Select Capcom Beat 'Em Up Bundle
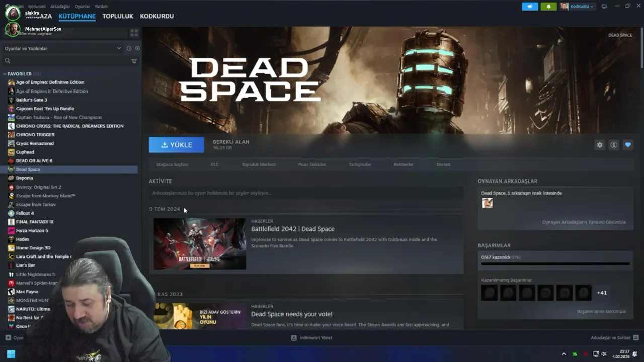 tap(45, 109)
